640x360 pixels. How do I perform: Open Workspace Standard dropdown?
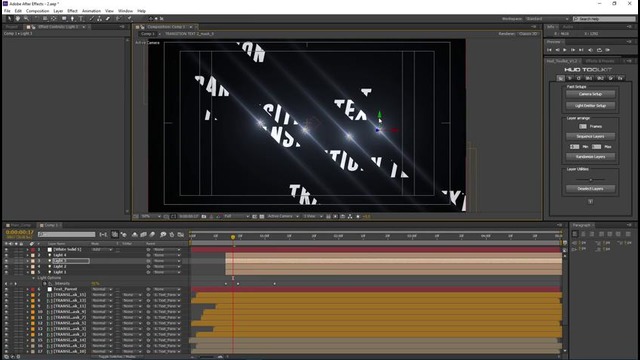547,19
